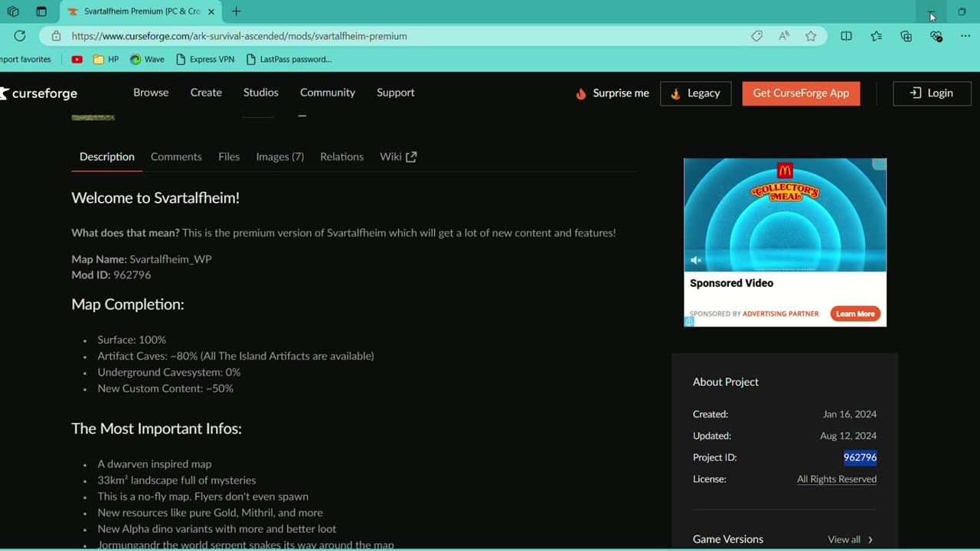Click the browser refresh icon
The width and height of the screenshot is (980, 551).
pos(20,36)
